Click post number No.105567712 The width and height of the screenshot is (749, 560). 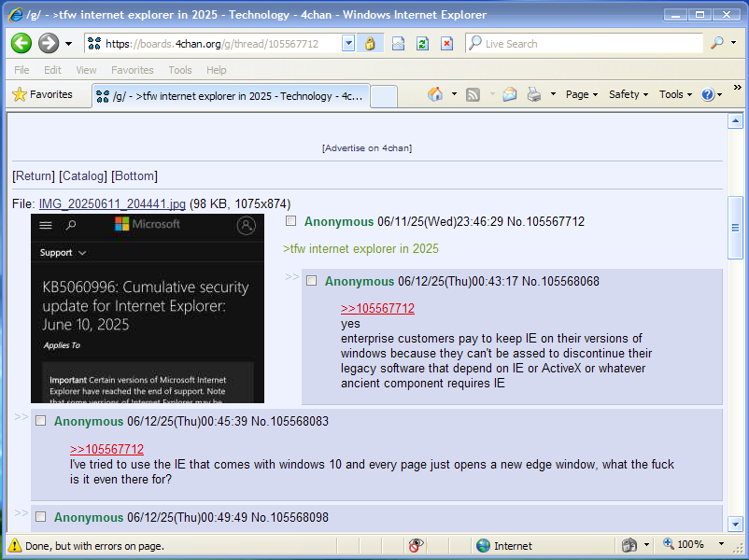545,221
